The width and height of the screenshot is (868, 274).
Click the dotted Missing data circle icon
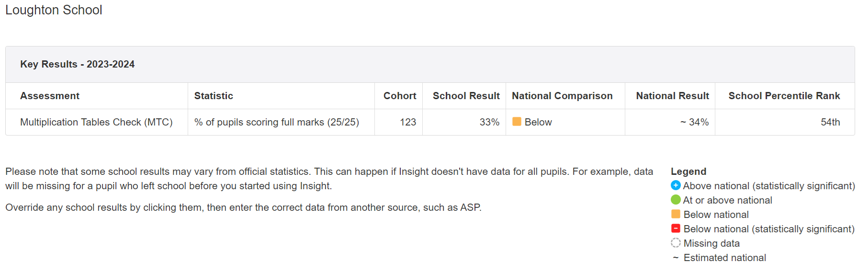click(676, 243)
